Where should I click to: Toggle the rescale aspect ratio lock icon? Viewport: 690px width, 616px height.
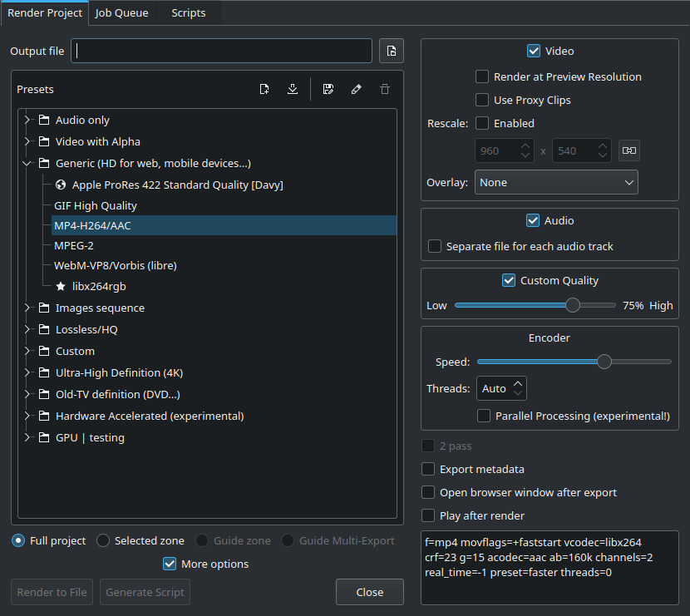[x=629, y=150]
